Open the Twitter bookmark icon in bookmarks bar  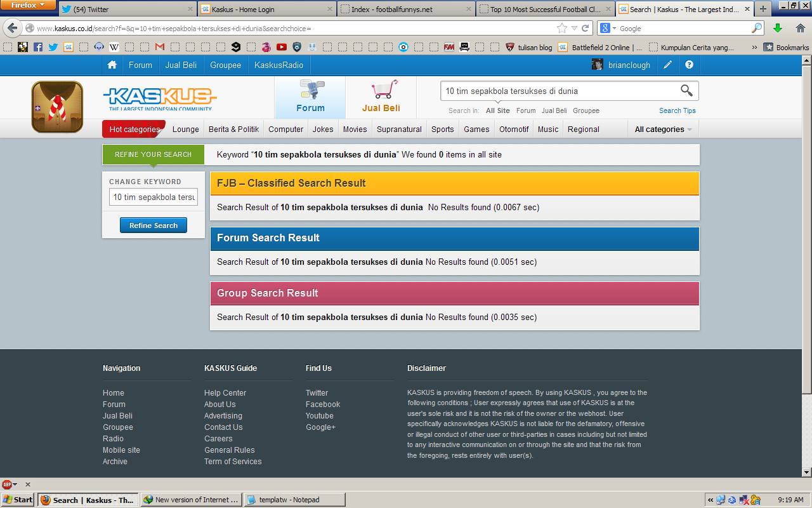pos(53,47)
